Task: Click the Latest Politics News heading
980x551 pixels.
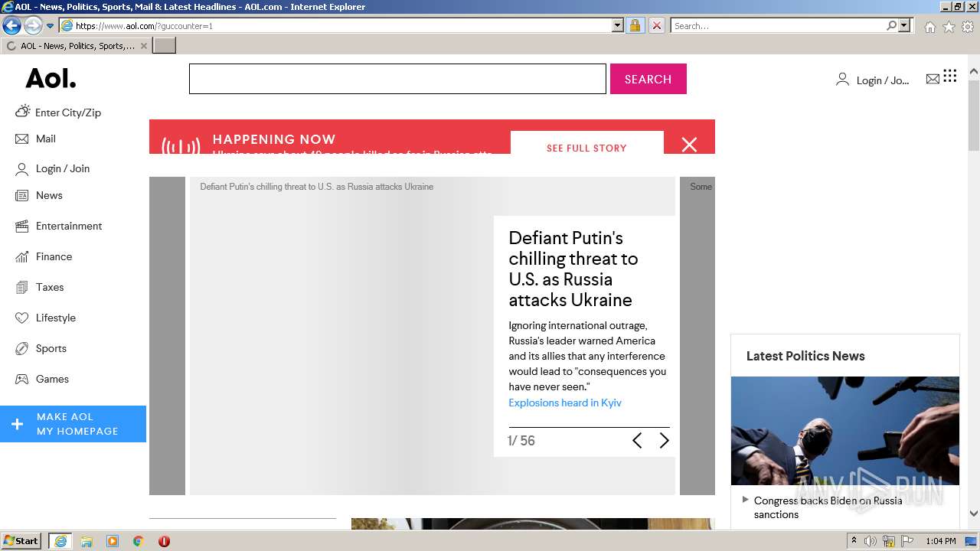Action: coord(805,356)
